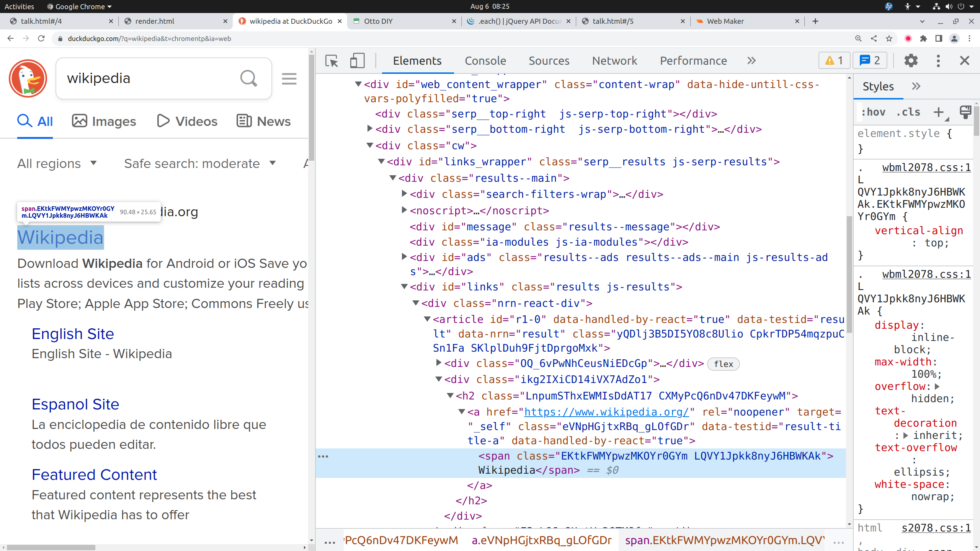Image resolution: width=980 pixels, height=551 pixels.
Task: Bookmark this page with star icon
Action: (x=889, y=39)
